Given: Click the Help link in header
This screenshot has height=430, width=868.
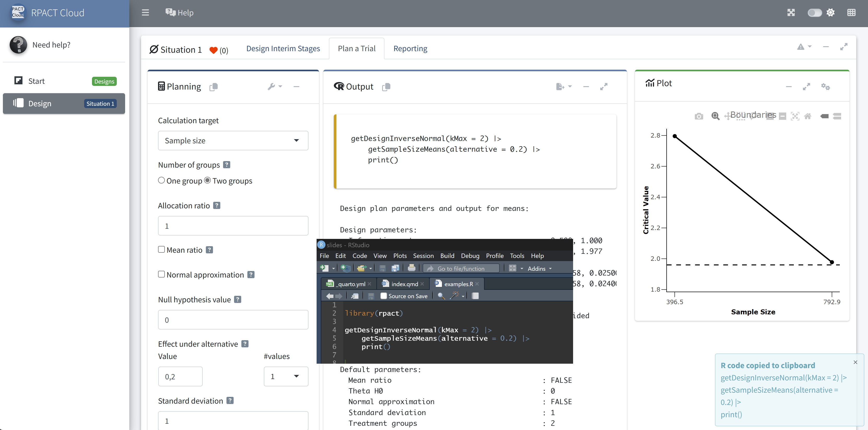Looking at the screenshot, I should [x=180, y=13].
